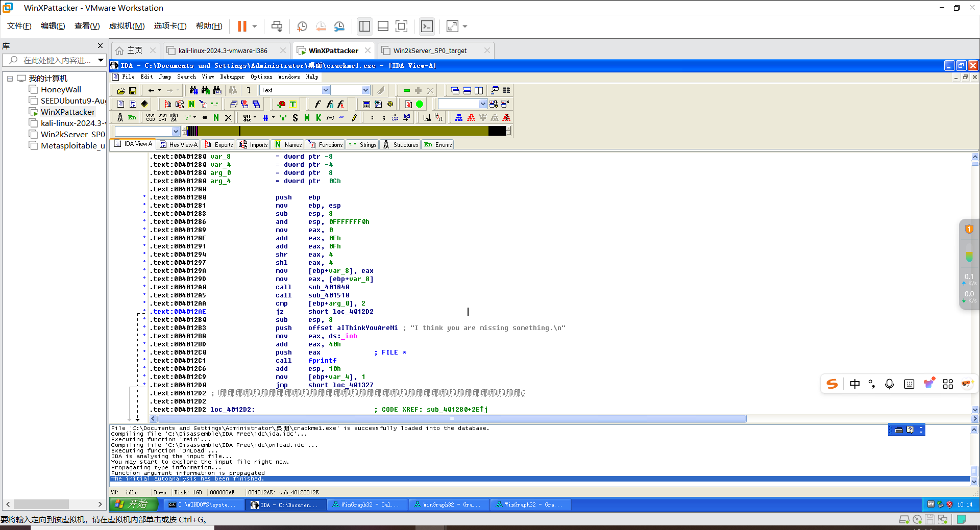The image size is (980, 530).
Task: Click the italic f create function icon
Action: pyautogui.click(x=317, y=104)
